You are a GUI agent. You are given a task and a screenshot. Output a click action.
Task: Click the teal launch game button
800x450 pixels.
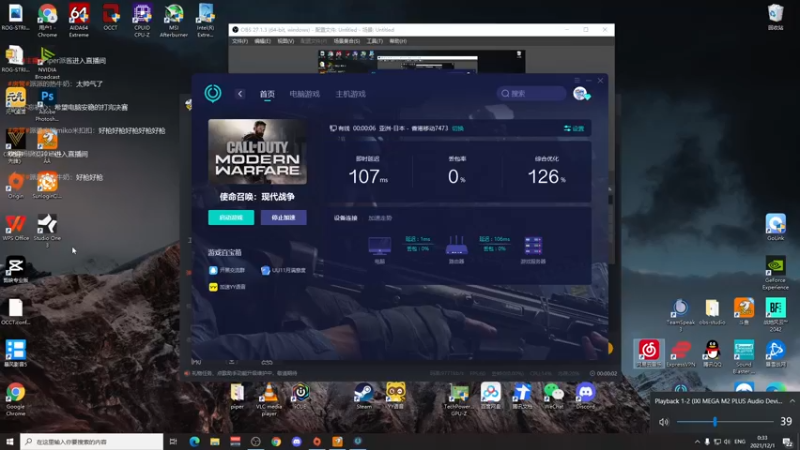[231, 217]
